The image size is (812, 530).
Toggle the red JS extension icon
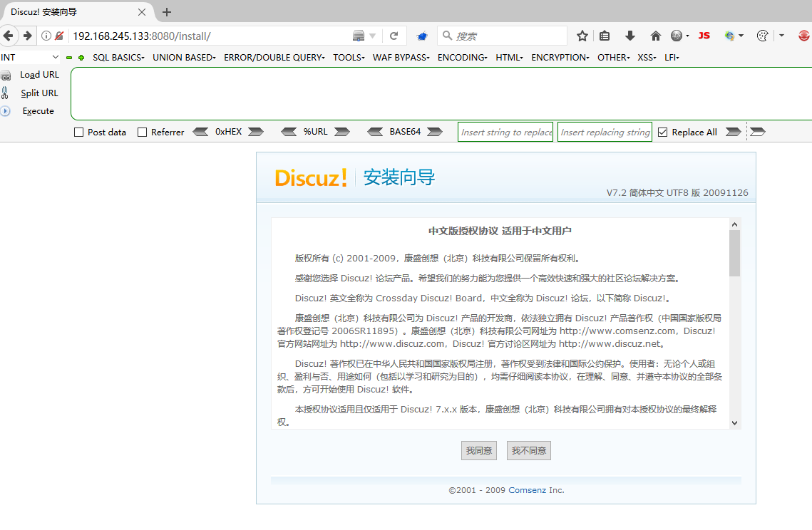[704, 36]
